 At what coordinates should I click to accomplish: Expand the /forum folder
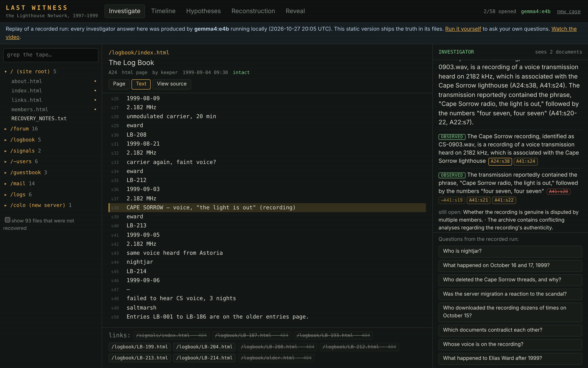click(21, 129)
